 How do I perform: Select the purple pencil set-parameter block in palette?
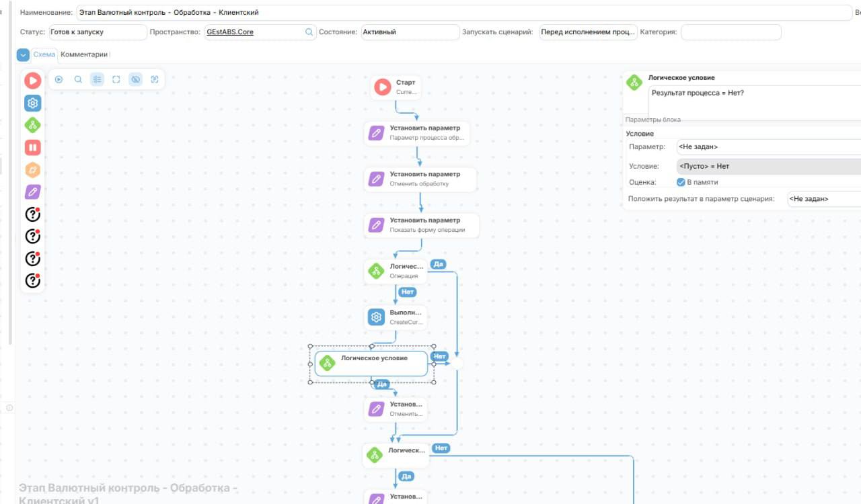(x=32, y=192)
